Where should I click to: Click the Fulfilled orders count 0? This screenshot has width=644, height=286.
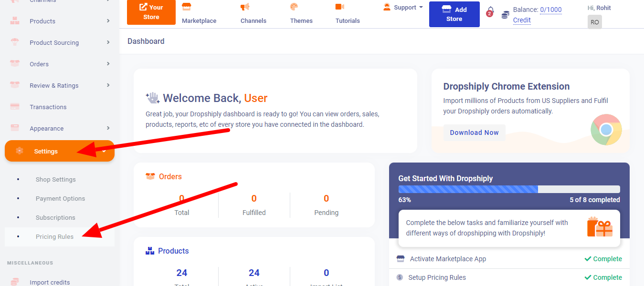coord(254,198)
